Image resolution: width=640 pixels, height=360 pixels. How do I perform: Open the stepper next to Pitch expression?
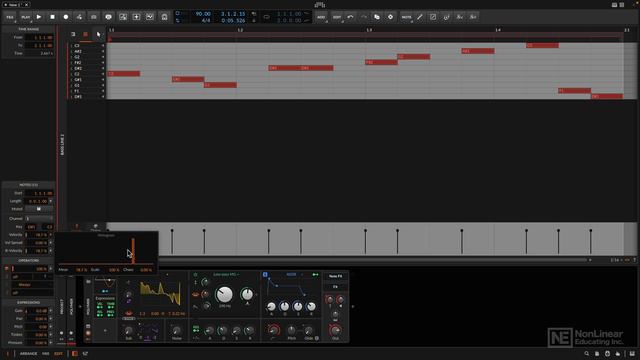pyautogui.click(x=51, y=327)
